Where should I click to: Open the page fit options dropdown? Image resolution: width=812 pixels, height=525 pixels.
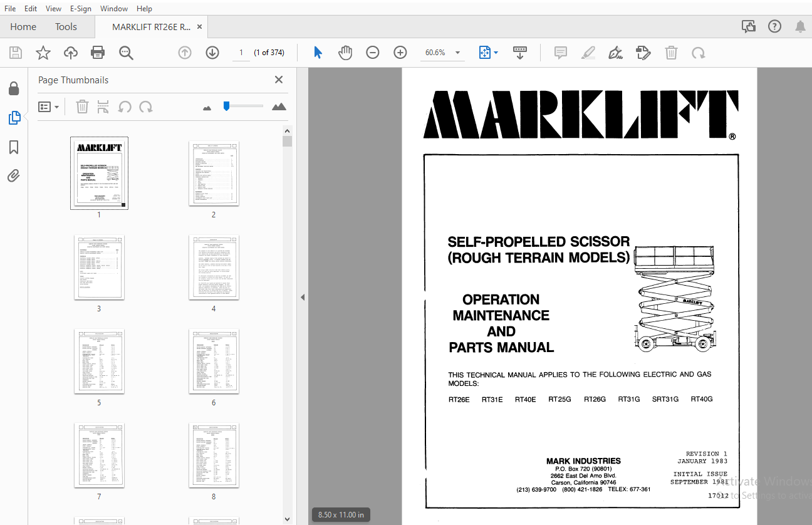[488, 53]
